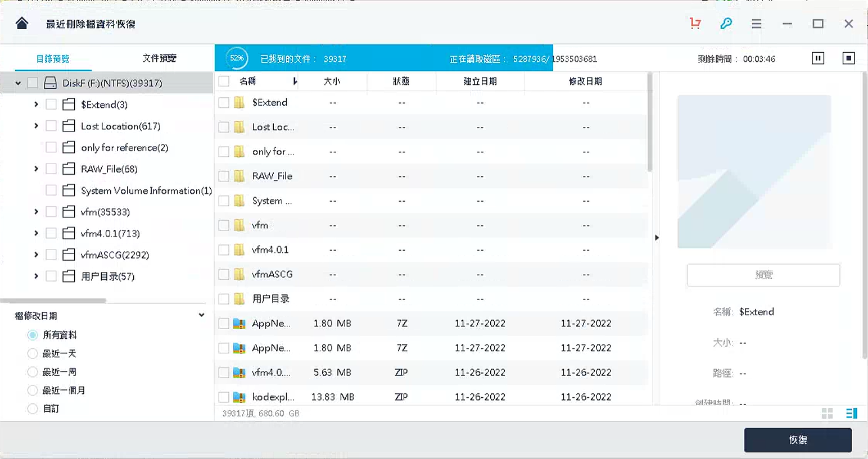
Task: Collapse the 檔修改日期 filter section
Action: (201, 315)
